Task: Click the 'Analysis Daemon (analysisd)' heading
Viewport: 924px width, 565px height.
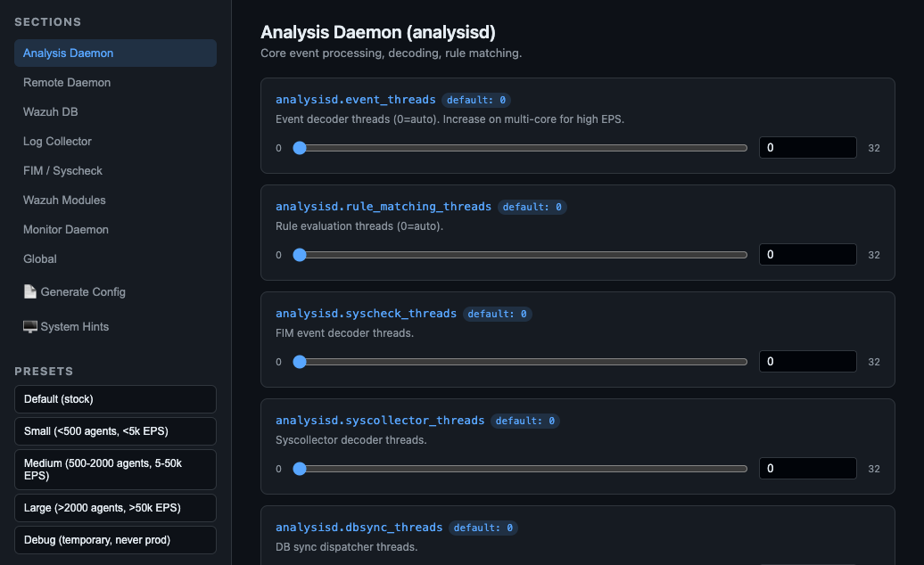Action: click(378, 32)
